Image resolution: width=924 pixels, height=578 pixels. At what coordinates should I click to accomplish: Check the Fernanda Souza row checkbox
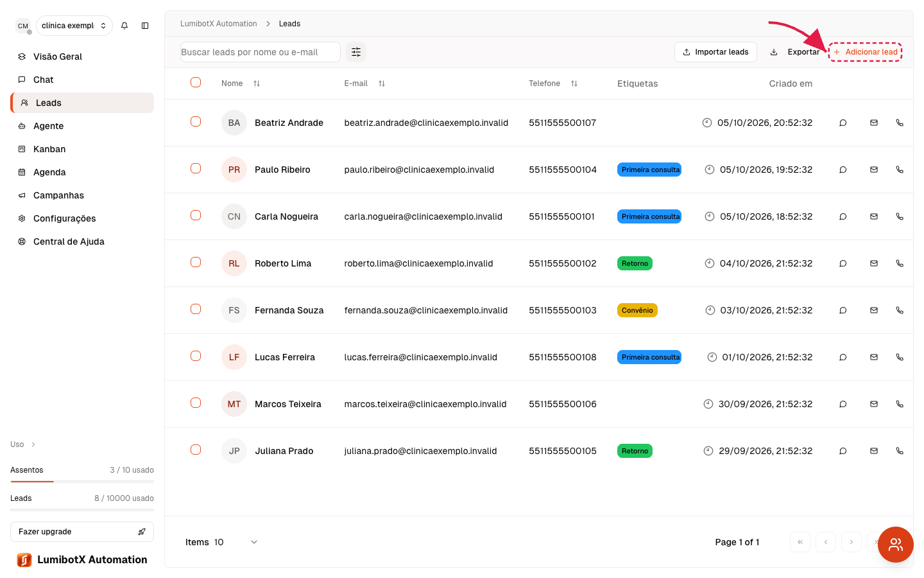tap(196, 309)
